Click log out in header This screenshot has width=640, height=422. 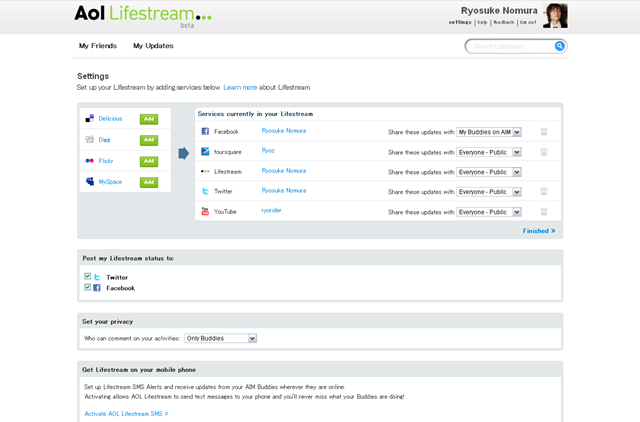click(528, 22)
